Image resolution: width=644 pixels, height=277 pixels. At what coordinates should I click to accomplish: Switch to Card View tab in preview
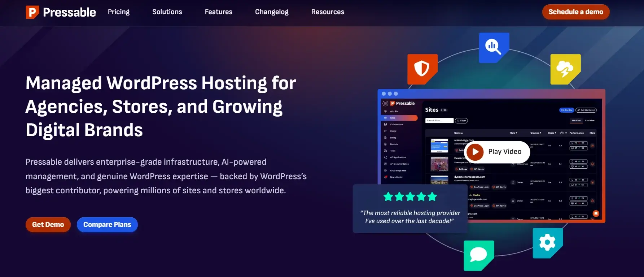[x=590, y=121]
